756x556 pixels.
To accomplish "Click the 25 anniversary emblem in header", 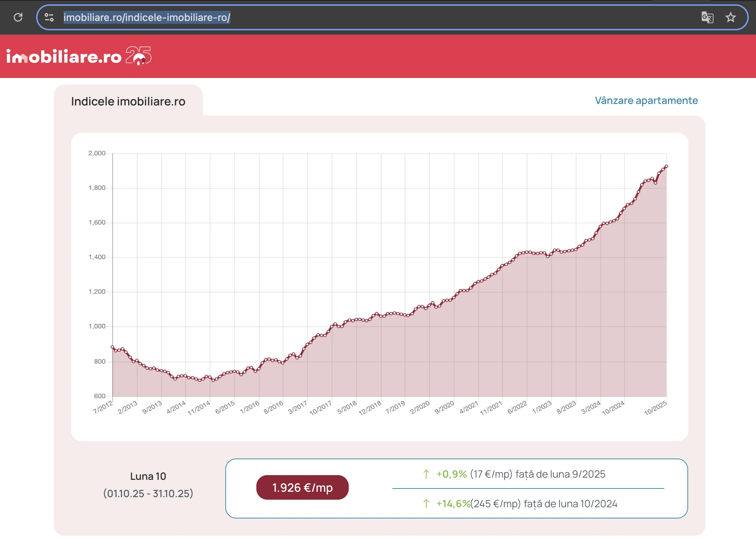I will click(138, 56).
